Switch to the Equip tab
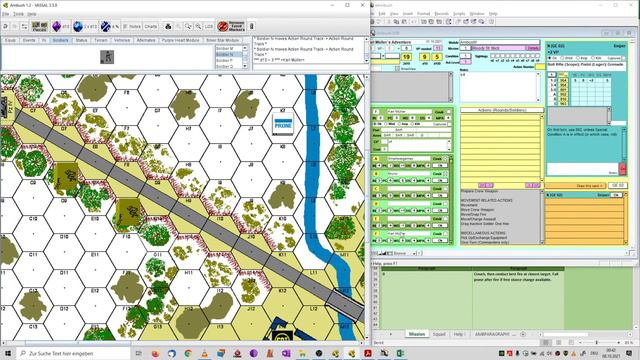 click(10, 40)
